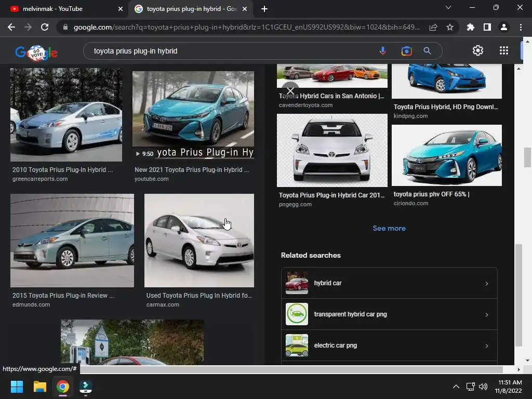This screenshot has height=399, width=532.
Task: Open the Toyota Hybrid Cars in San Antonio image
Action: click(332, 76)
